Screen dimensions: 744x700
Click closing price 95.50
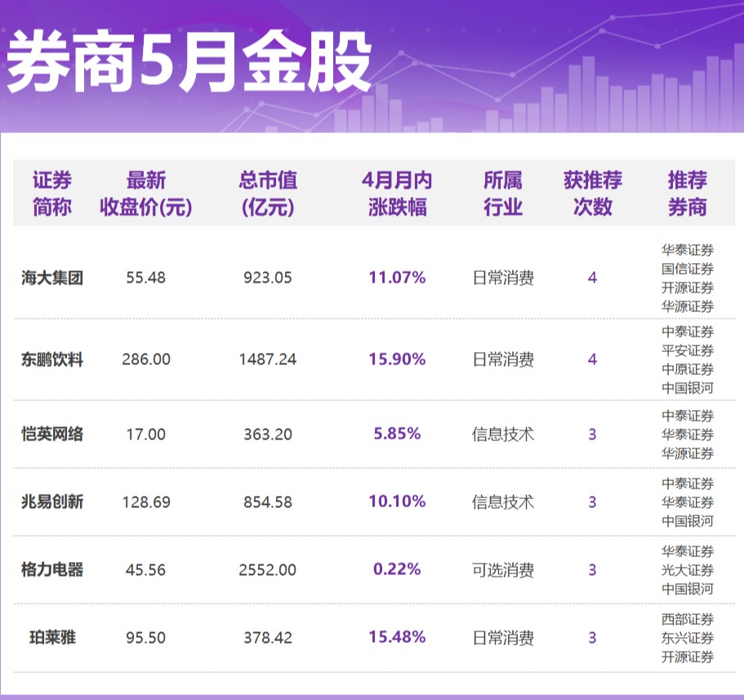[x=145, y=637]
